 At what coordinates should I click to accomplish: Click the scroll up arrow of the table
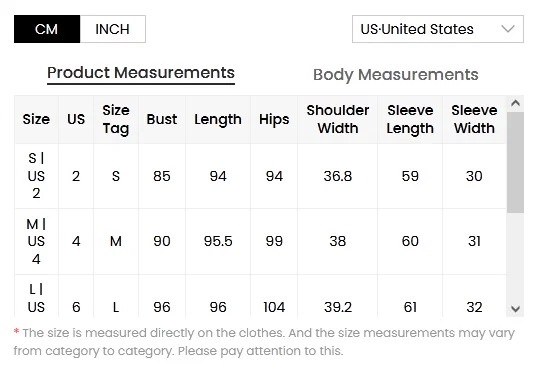coord(516,103)
